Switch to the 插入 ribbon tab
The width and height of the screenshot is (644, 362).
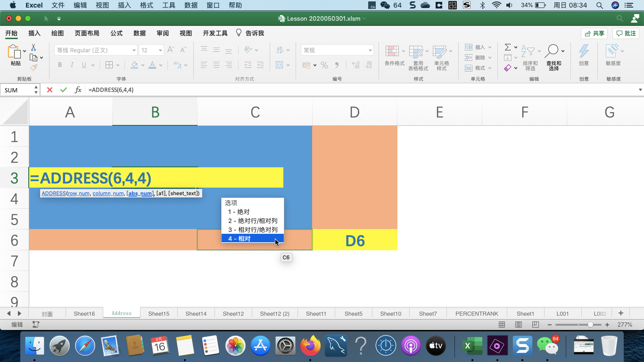click(34, 33)
